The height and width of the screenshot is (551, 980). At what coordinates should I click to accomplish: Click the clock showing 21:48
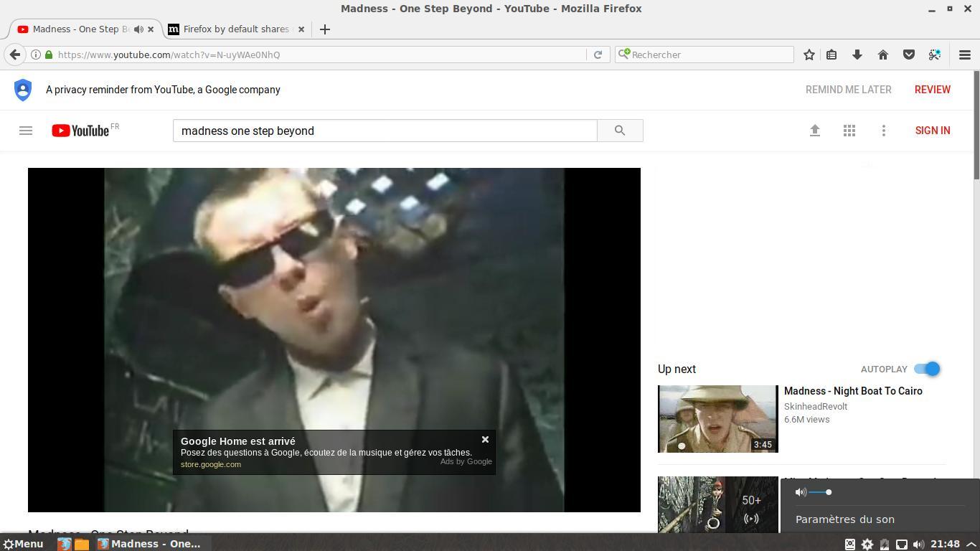click(945, 544)
